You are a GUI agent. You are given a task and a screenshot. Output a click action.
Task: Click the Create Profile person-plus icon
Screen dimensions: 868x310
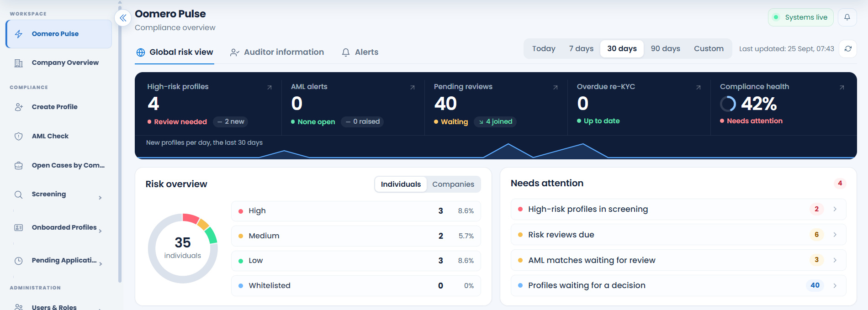pos(19,107)
